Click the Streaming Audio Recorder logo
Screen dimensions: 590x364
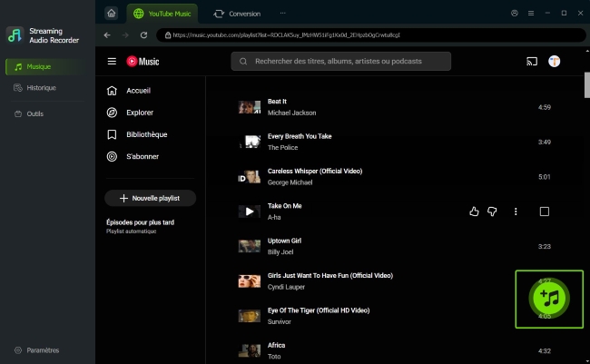pyautogui.click(x=15, y=35)
